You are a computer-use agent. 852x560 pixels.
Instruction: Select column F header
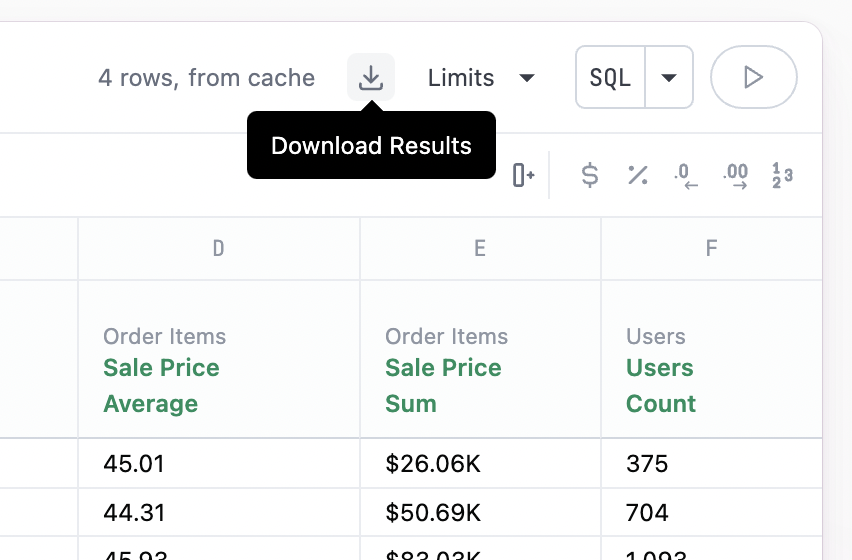click(x=711, y=248)
